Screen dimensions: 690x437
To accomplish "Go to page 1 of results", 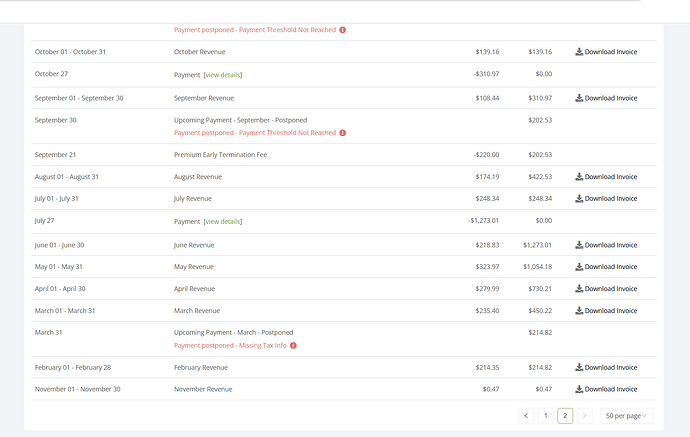I will (545, 415).
